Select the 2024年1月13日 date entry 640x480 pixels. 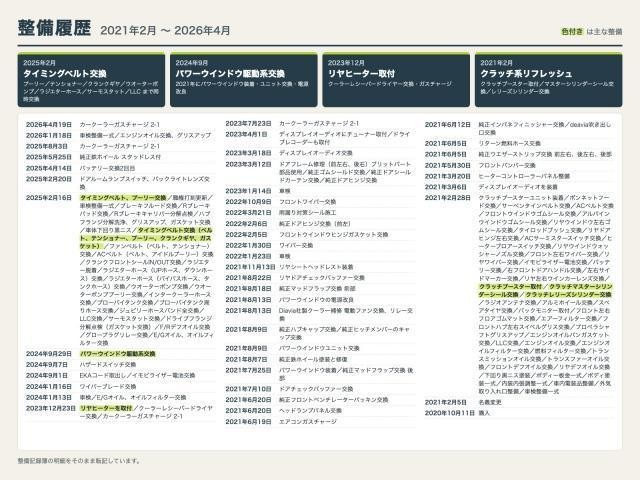click(x=49, y=398)
